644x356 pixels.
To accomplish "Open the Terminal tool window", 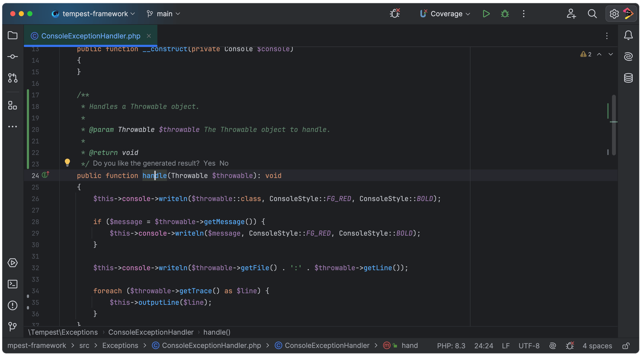I will pyautogui.click(x=13, y=284).
